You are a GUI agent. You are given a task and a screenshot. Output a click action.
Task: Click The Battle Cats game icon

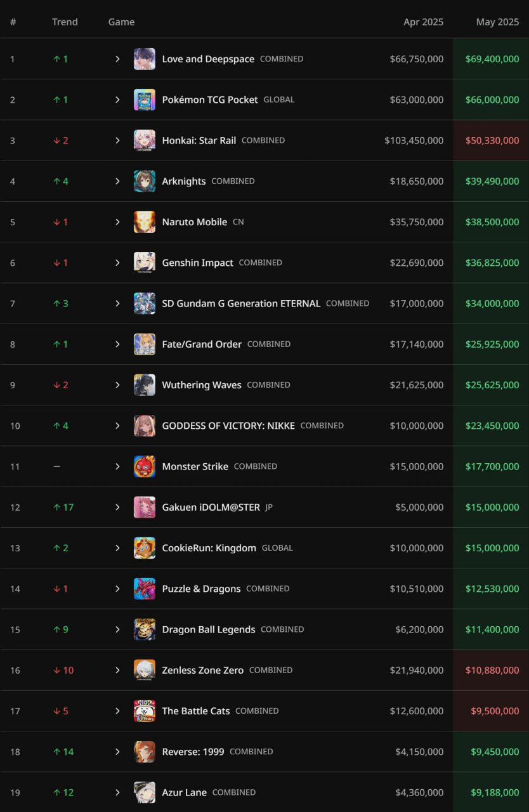coord(144,711)
